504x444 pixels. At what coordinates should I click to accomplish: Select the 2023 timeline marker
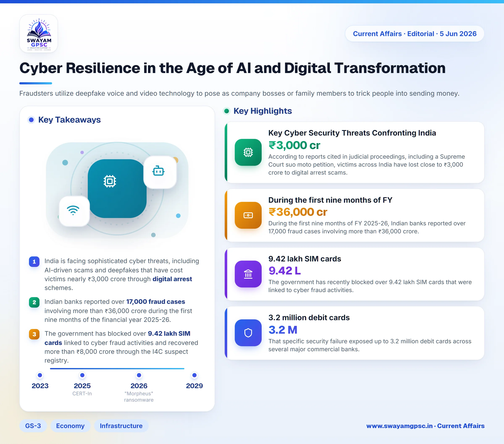click(40, 375)
